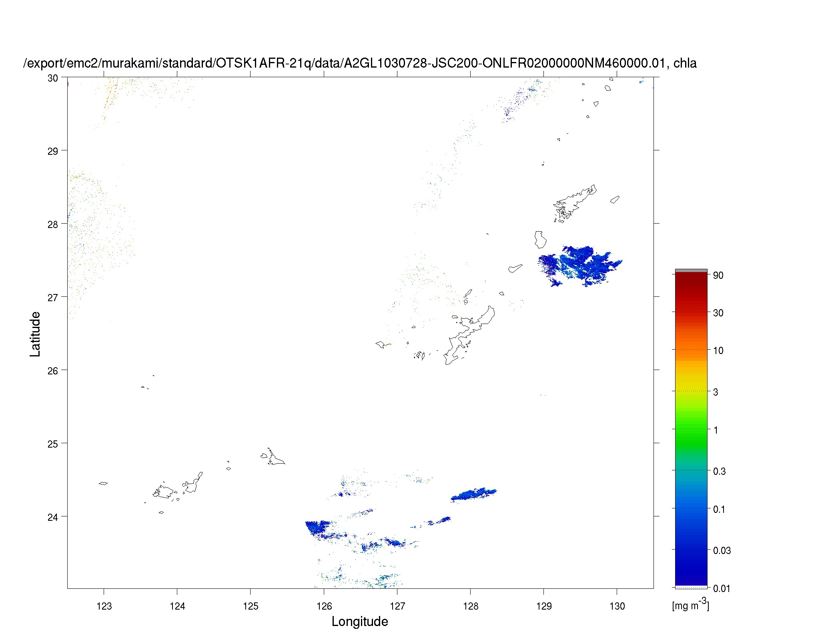Click the large blue chlorophyll patch near 129.5E

(x=579, y=266)
